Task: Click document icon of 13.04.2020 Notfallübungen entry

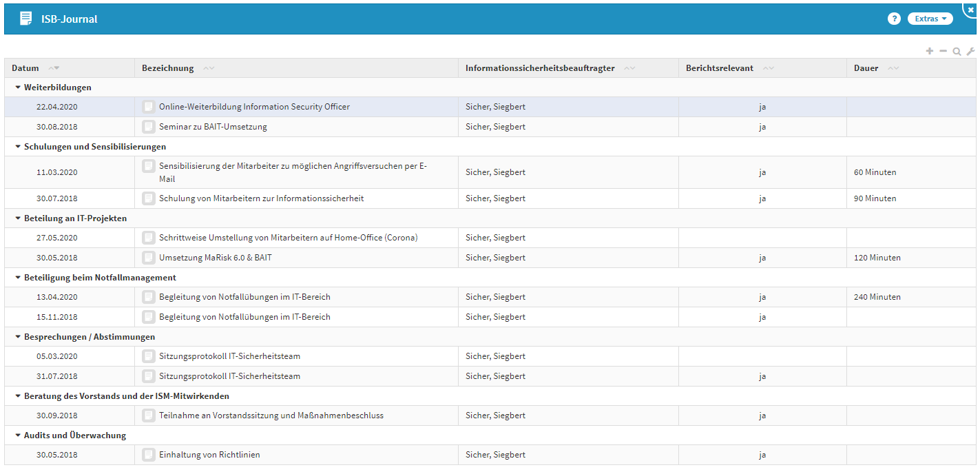Action: click(x=148, y=297)
